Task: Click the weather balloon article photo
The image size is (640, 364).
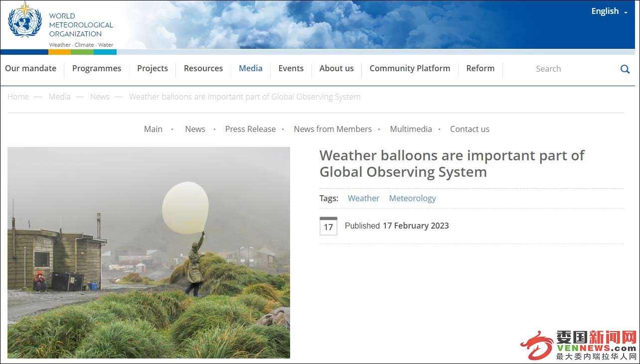Action: [x=149, y=252]
